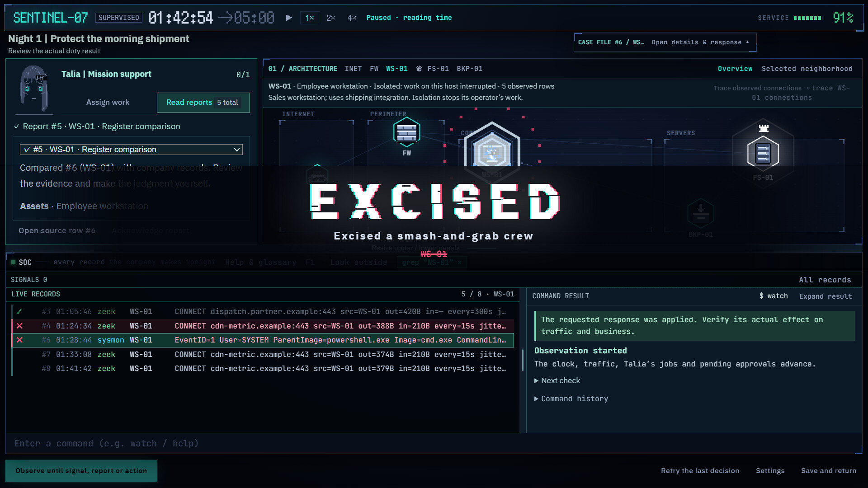Click the play button beside the timer

288,18
